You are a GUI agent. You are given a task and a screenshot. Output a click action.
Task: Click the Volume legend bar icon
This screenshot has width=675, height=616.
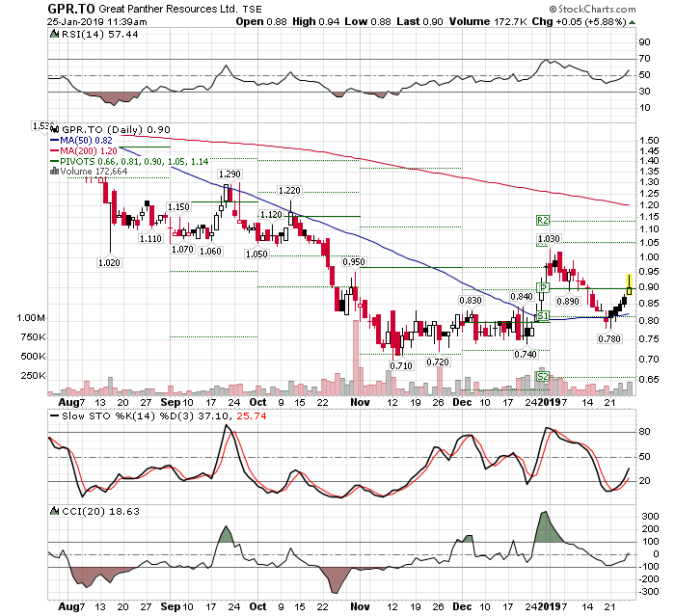pyautogui.click(x=54, y=171)
